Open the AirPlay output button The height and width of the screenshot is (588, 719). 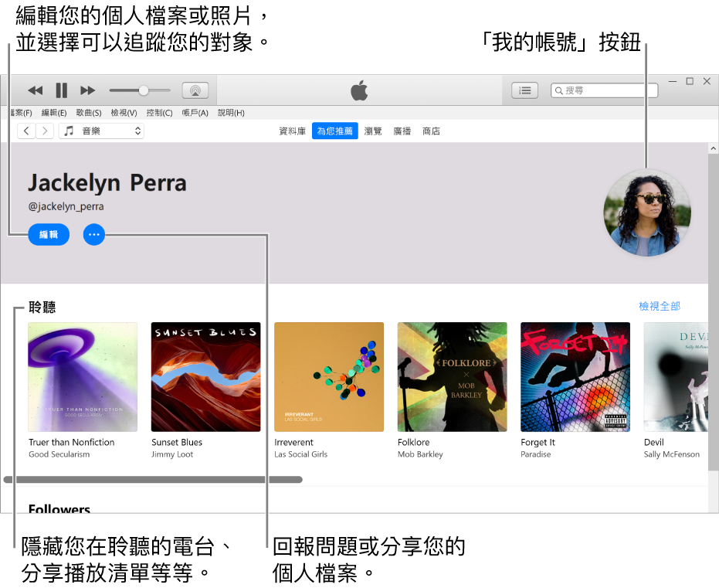(x=195, y=90)
